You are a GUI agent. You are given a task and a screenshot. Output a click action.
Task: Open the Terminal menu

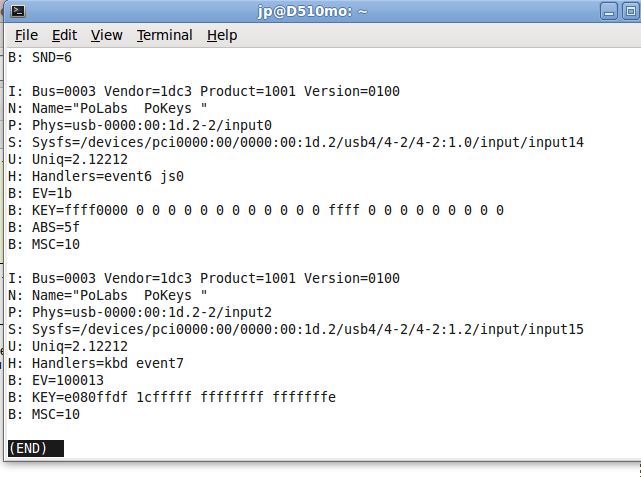point(164,35)
